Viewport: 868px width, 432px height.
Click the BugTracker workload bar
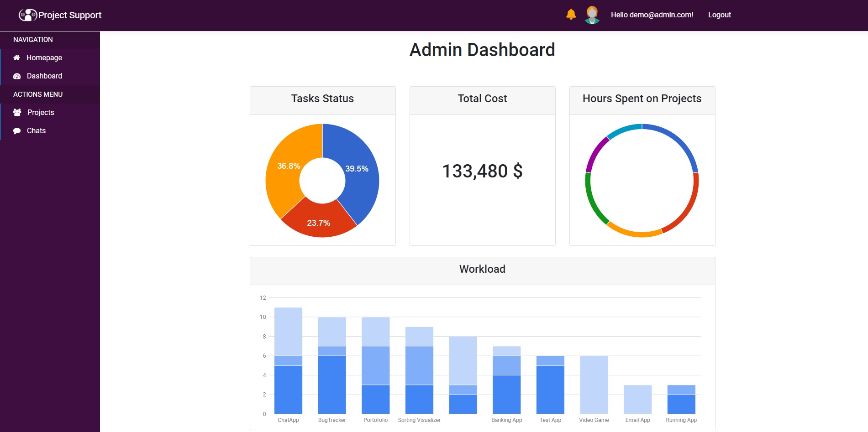(x=332, y=365)
